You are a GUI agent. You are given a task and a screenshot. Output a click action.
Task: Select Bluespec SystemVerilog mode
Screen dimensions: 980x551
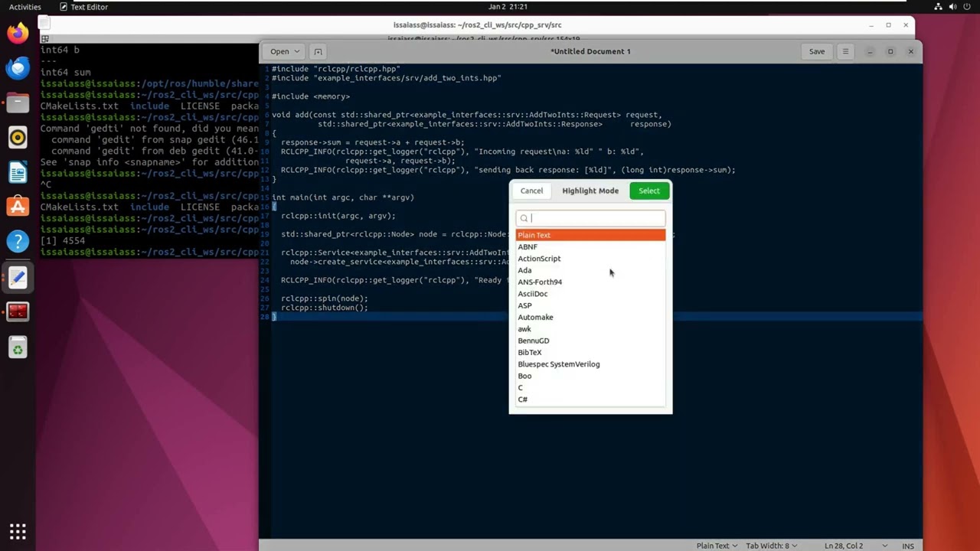click(x=590, y=364)
